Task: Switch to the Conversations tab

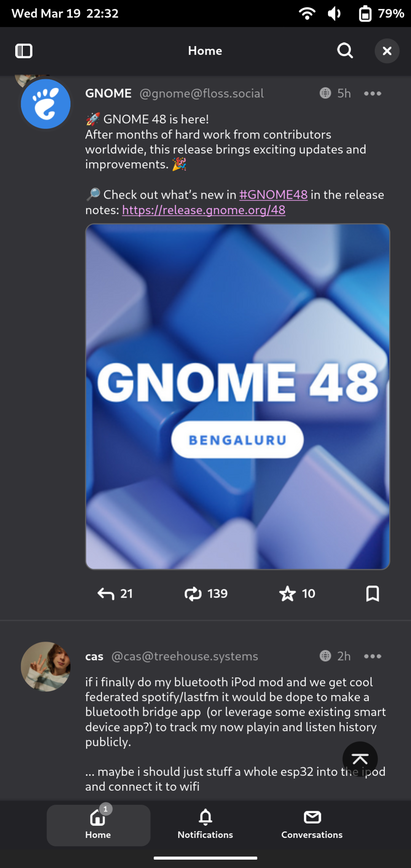Action: (x=312, y=825)
